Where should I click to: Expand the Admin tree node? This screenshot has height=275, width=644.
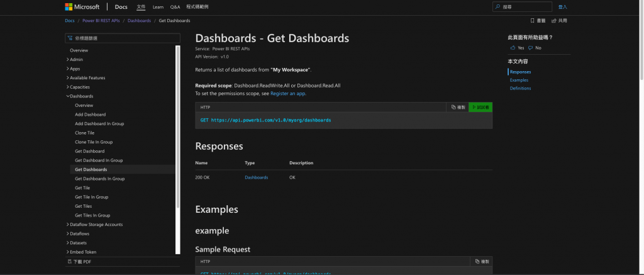tap(67, 60)
